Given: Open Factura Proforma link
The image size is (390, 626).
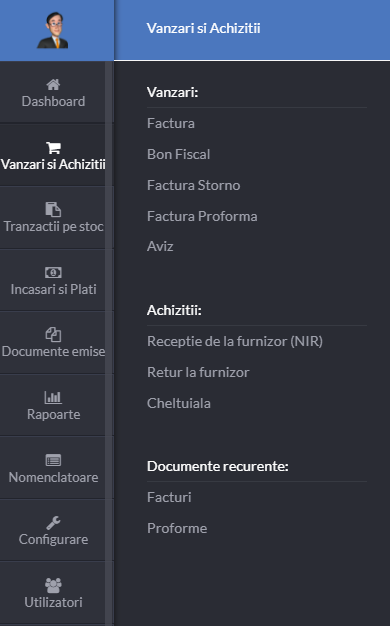Looking at the screenshot, I should [202, 216].
